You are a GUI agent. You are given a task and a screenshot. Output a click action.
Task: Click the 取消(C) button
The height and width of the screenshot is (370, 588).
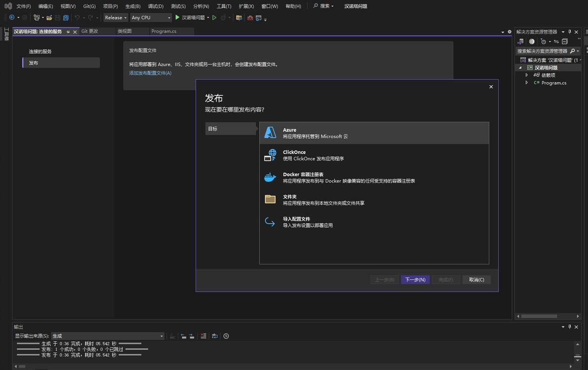[x=476, y=280]
